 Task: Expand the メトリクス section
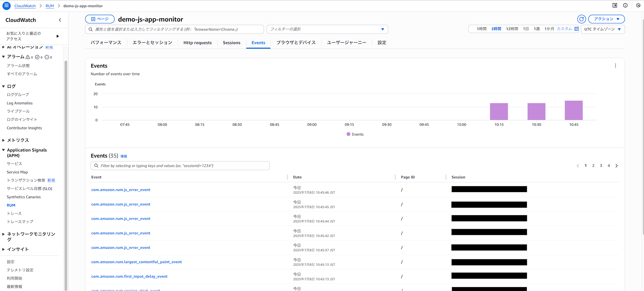pyautogui.click(x=3, y=140)
